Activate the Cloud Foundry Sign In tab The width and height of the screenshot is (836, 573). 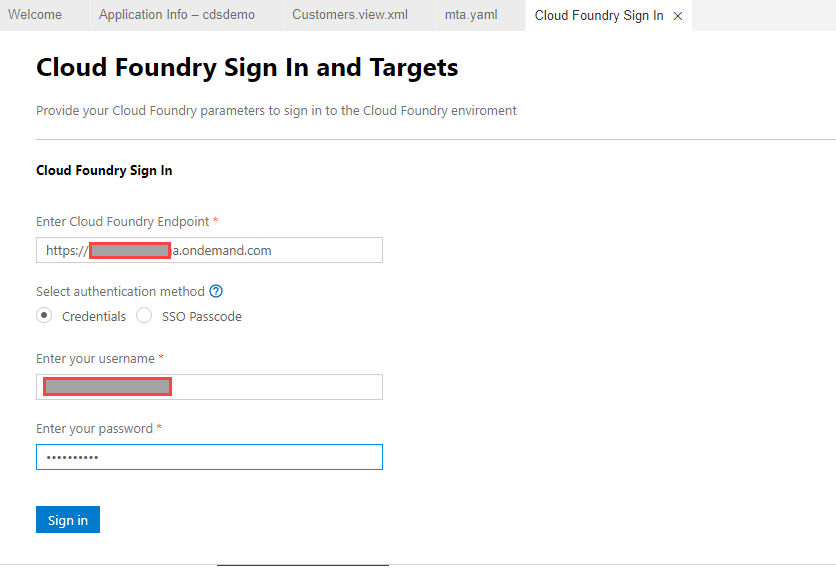[x=598, y=16]
